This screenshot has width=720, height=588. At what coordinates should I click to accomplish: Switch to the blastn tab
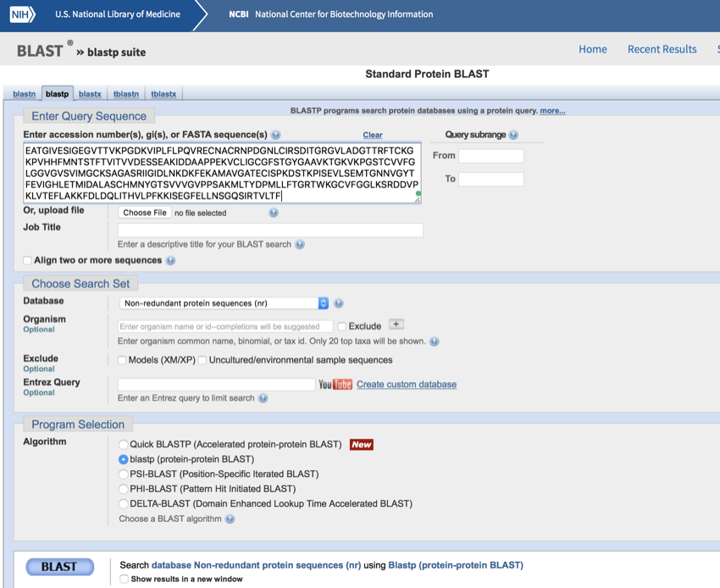[x=25, y=94]
